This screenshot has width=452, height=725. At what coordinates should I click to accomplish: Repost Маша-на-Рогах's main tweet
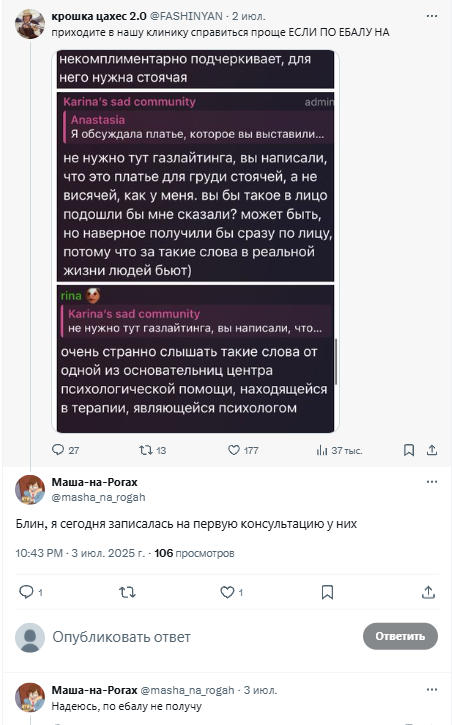127,592
